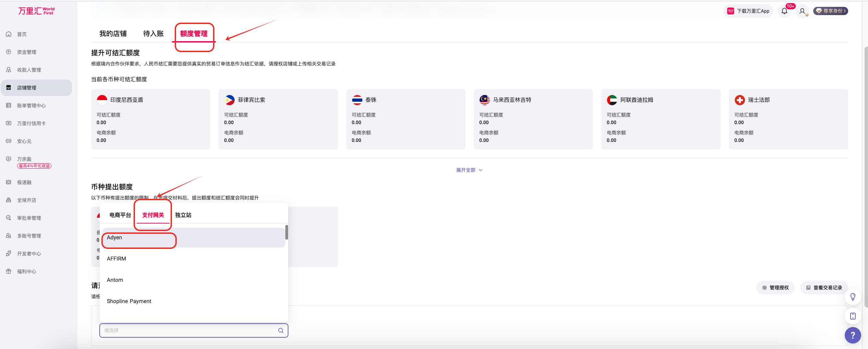Choose Shopline Payment in the dropdown list
This screenshot has width=868, height=349.
pos(129,301)
